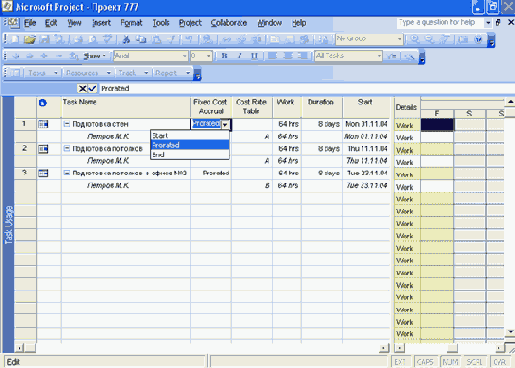Open the Project menu

click(190, 23)
